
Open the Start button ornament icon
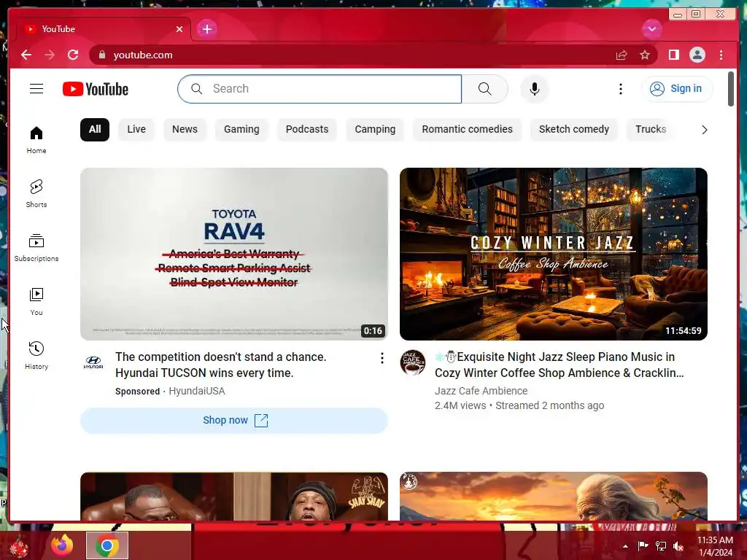(x=20, y=545)
